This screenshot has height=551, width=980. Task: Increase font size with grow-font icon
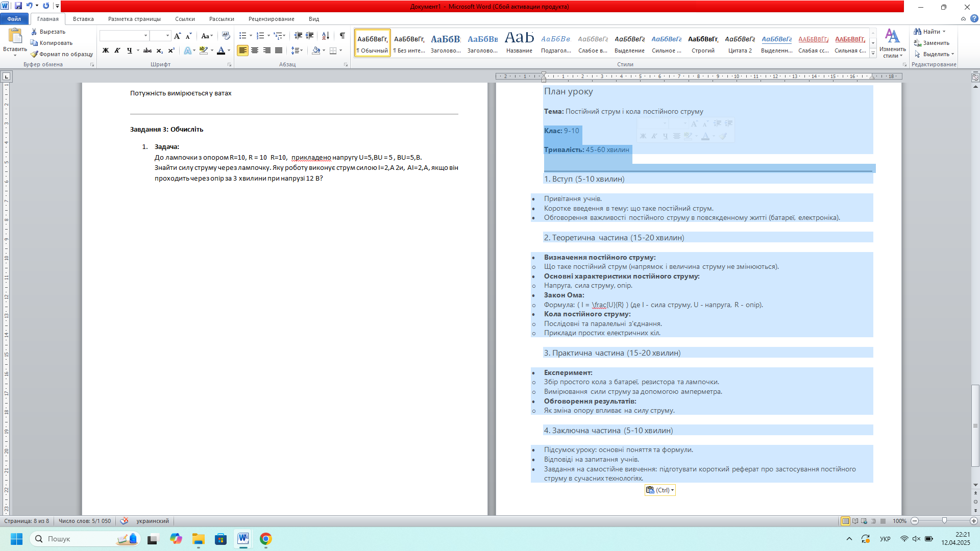click(177, 36)
